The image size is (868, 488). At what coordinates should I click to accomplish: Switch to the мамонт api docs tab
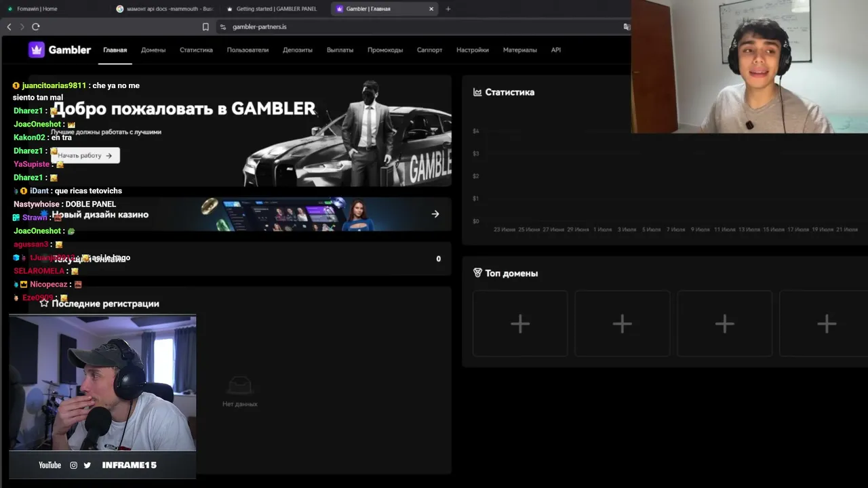164,9
